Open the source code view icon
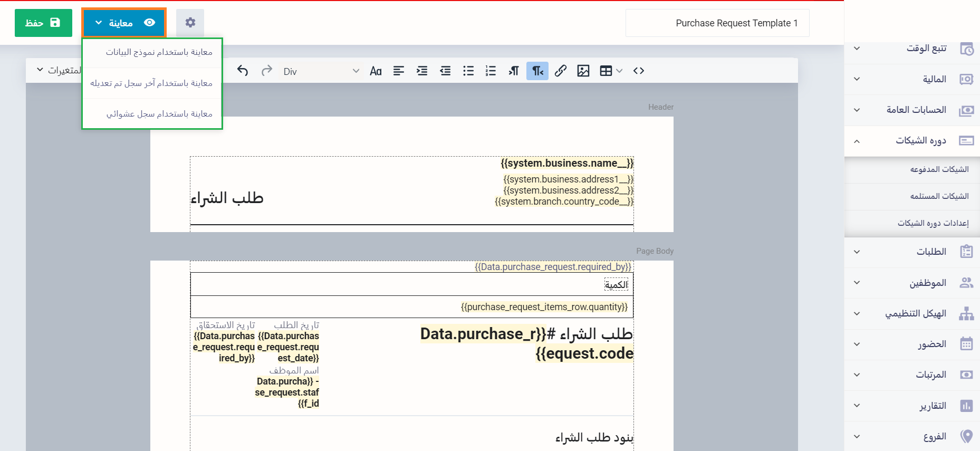The image size is (980, 451). (x=638, y=71)
